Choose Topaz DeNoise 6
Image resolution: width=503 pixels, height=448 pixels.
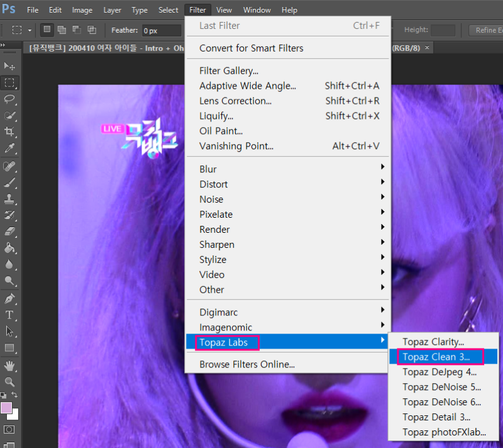click(443, 402)
